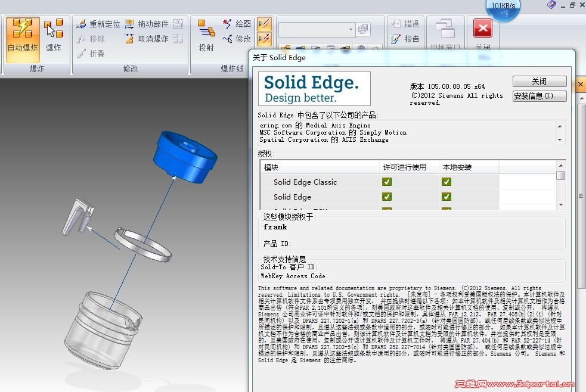The image size is (586, 392).
Task: Minimize the Solid Edge window
Action: click(x=563, y=5)
